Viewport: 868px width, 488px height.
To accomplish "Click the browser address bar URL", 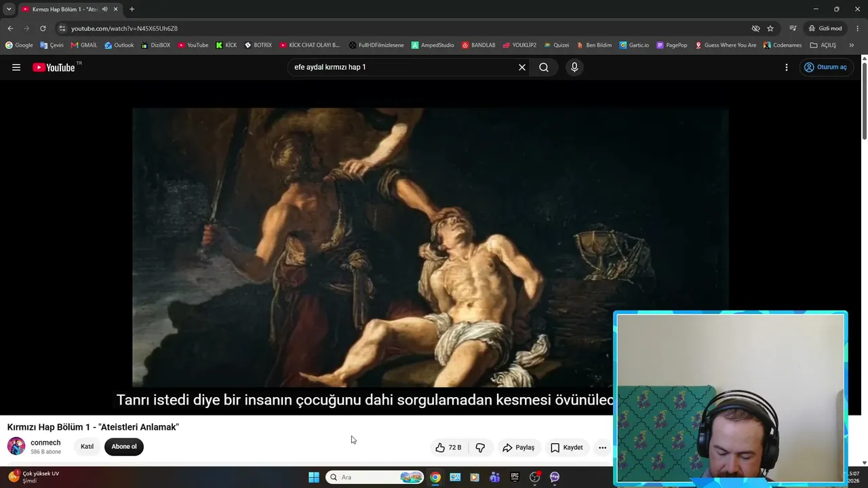I will (x=124, y=28).
